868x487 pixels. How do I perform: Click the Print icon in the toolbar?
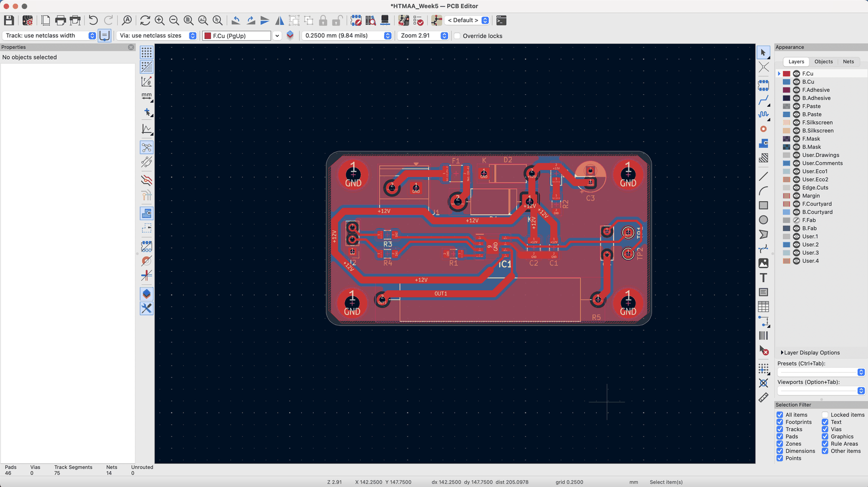tap(60, 21)
